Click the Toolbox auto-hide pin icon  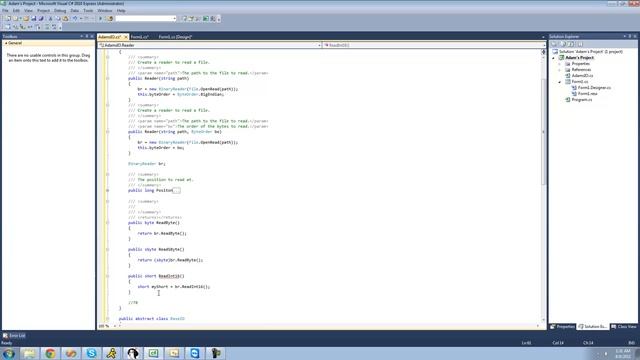(87, 36)
